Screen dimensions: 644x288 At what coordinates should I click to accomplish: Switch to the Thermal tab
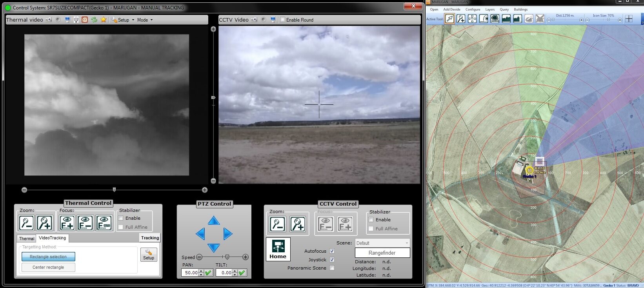tap(27, 239)
